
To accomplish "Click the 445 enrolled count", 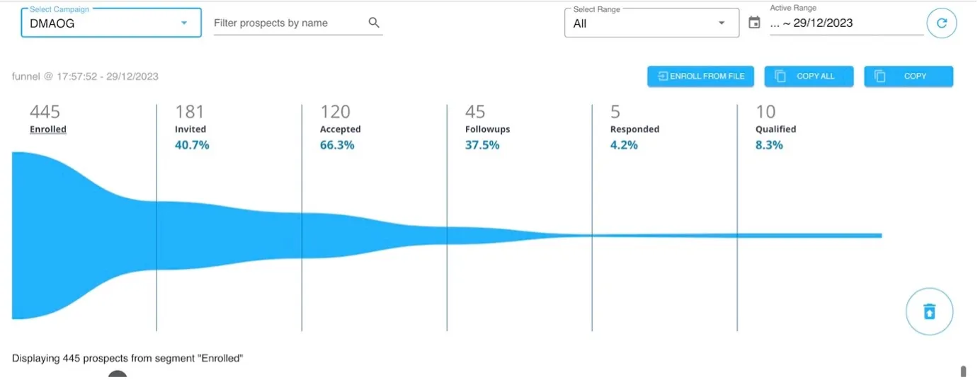I will click(45, 112).
